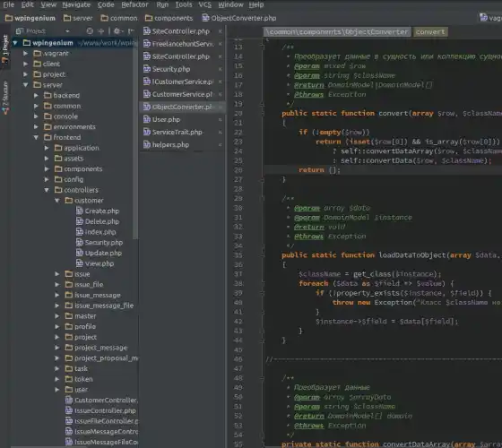The image size is (502, 448).
Task: Open Project panel settings gear icon
Action: point(117,31)
